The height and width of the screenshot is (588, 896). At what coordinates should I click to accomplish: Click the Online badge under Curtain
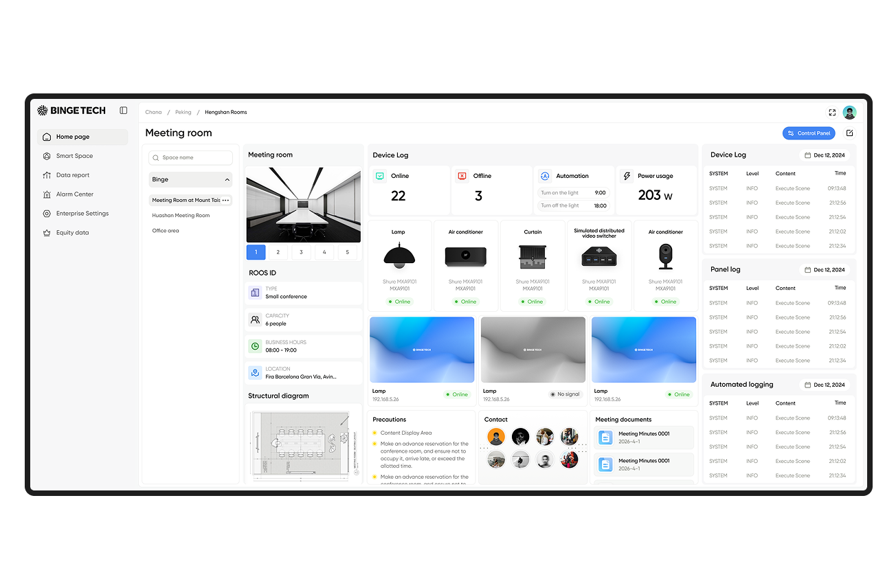(x=533, y=302)
